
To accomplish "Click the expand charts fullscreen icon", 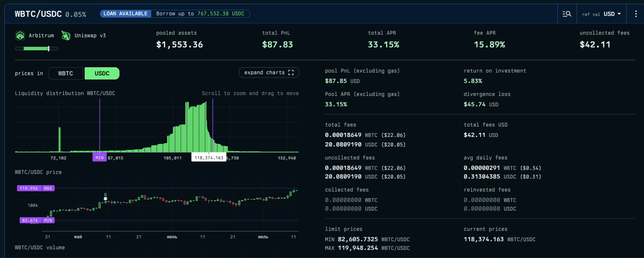I will (291, 73).
